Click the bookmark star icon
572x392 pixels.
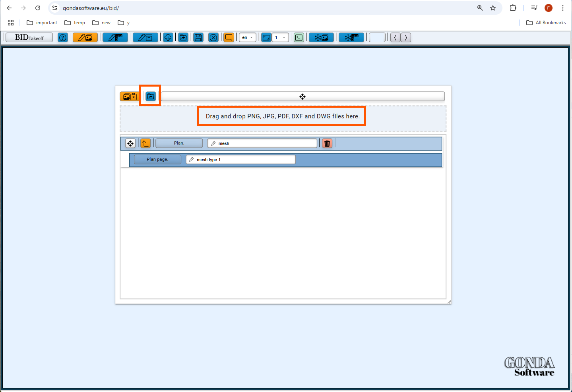493,8
